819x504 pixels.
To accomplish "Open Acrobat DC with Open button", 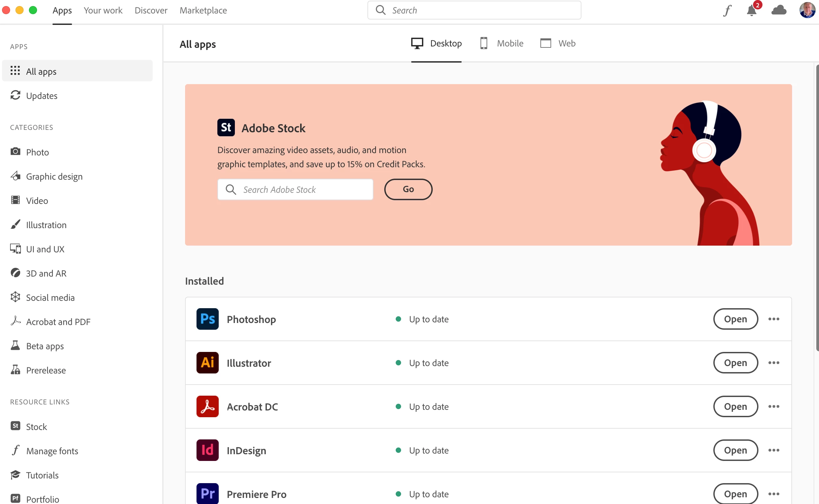I will (x=735, y=406).
